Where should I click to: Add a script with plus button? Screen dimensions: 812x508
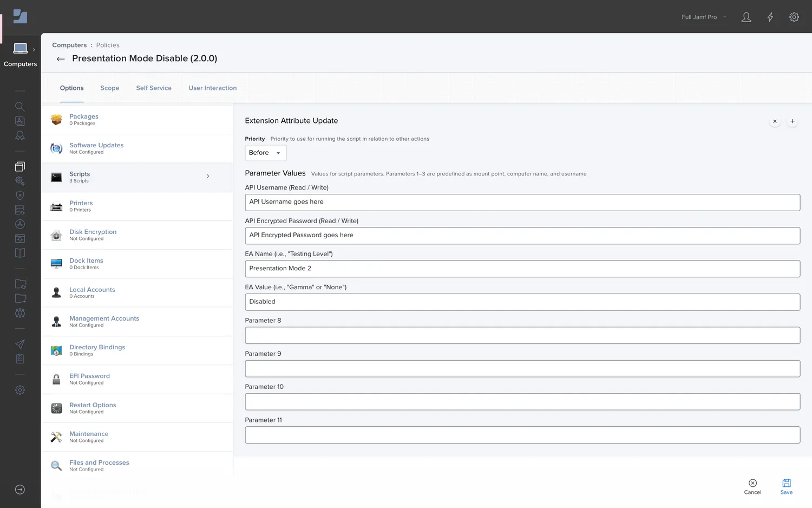(x=793, y=121)
